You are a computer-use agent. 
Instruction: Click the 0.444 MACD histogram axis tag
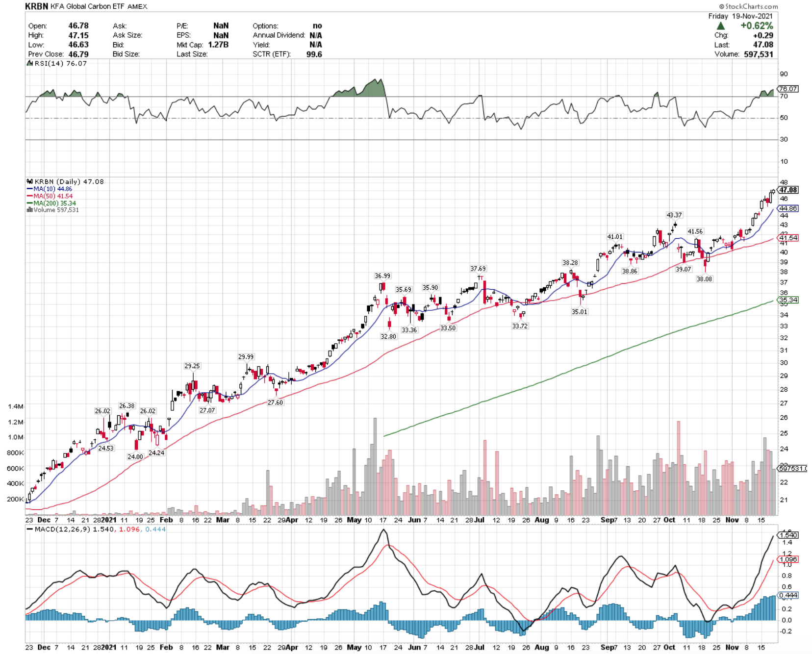coord(788,595)
